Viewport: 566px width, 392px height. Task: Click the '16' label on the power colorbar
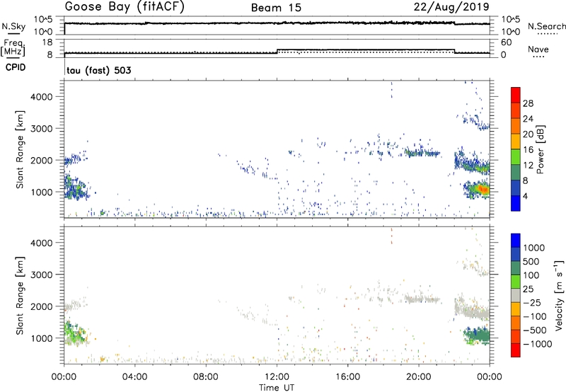click(528, 150)
